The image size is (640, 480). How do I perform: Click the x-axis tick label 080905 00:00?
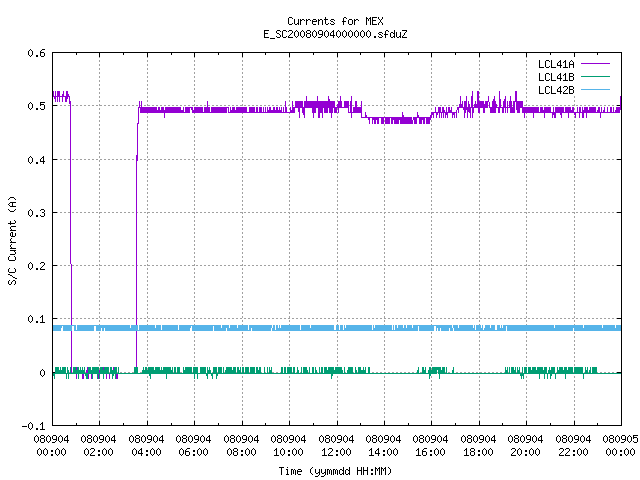tap(620, 446)
